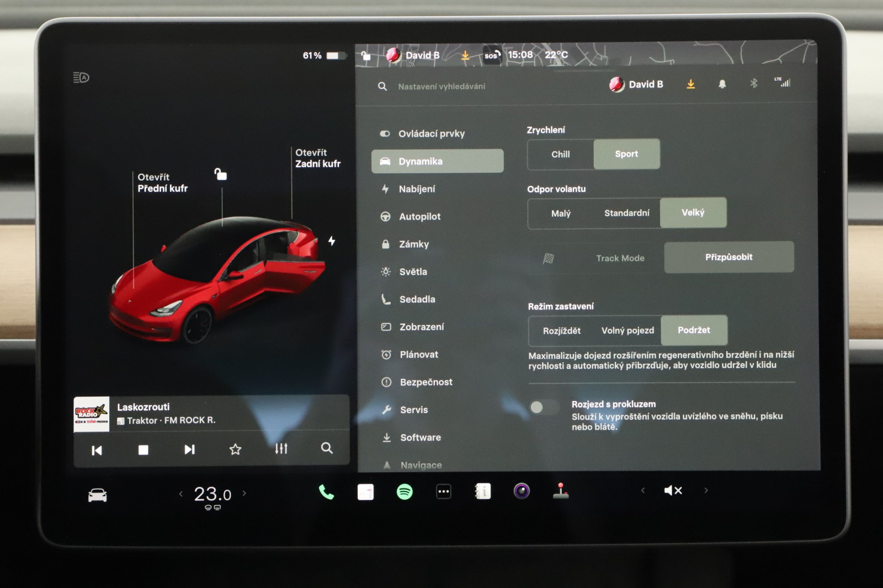Open more apps with three-dot launcher
Viewport: 883px width, 588px height.
click(x=444, y=491)
